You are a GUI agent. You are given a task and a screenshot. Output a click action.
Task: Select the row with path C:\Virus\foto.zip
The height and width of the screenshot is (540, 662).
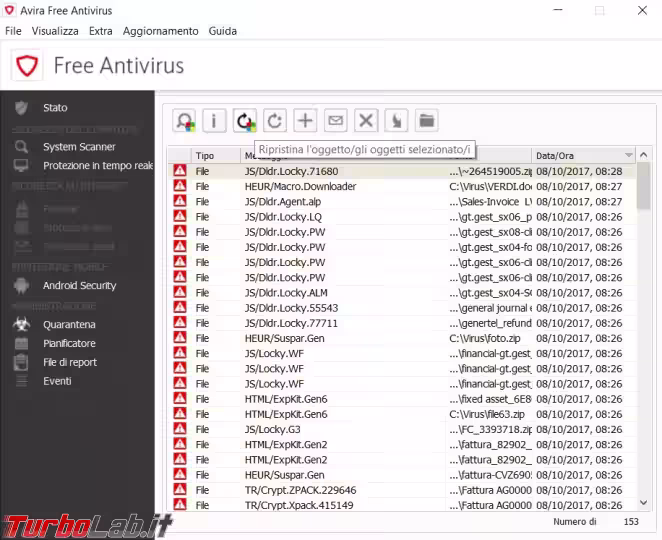click(x=402, y=338)
